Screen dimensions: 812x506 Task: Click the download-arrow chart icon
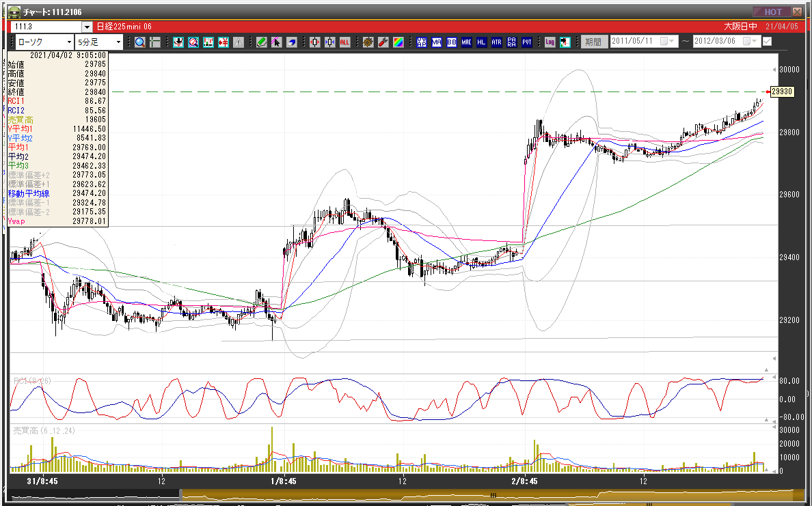(x=178, y=42)
